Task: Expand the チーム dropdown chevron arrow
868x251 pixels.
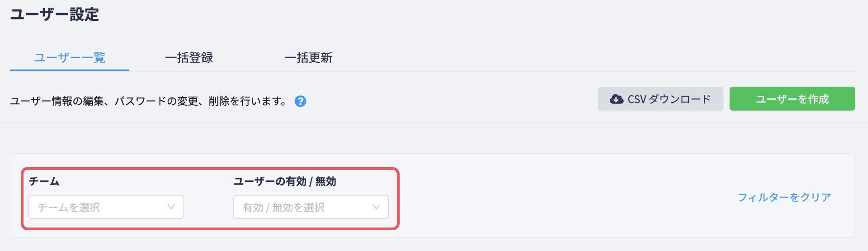Action: [171, 207]
